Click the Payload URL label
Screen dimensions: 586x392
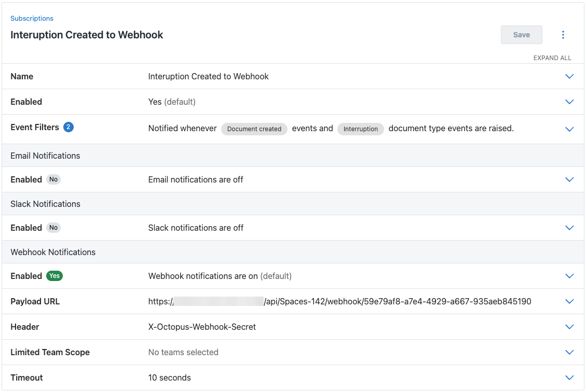click(x=35, y=301)
